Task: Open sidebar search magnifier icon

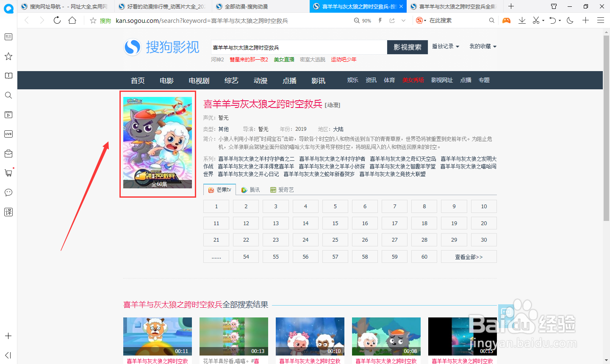Action: point(8,95)
